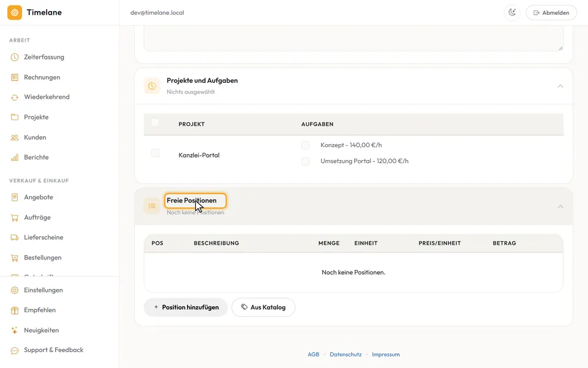Viewport: 588px width, 368px height.
Task: Click the Bestellungen cart icon
Action: [x=15, y=258]
